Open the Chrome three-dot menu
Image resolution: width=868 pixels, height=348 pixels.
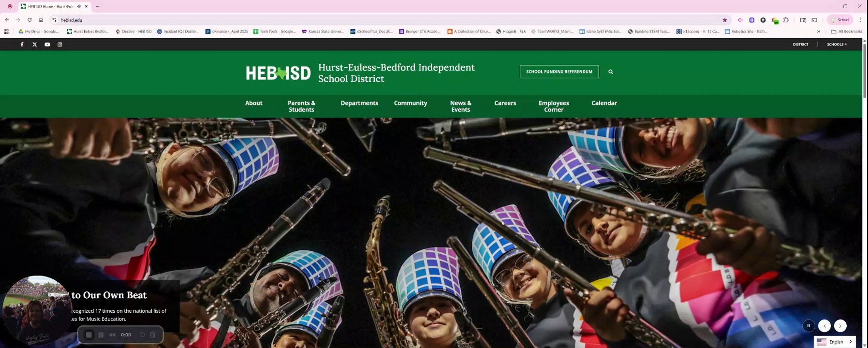tap(860, 20)
